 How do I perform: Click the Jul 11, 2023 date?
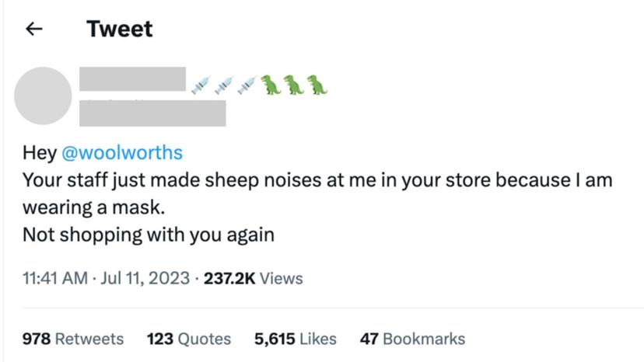click(145, 278)
